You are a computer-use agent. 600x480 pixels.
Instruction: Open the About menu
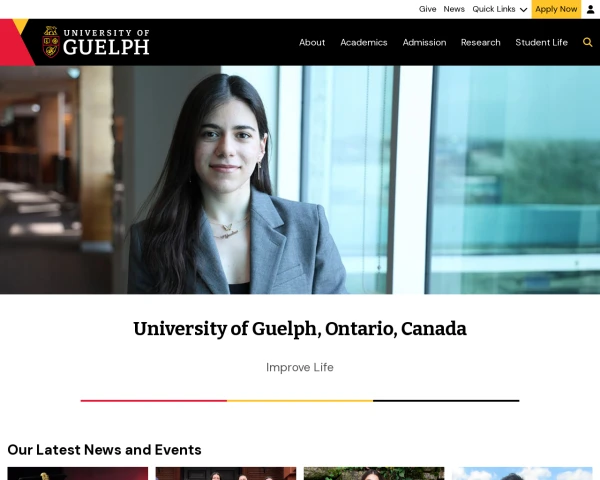[312, 42]
